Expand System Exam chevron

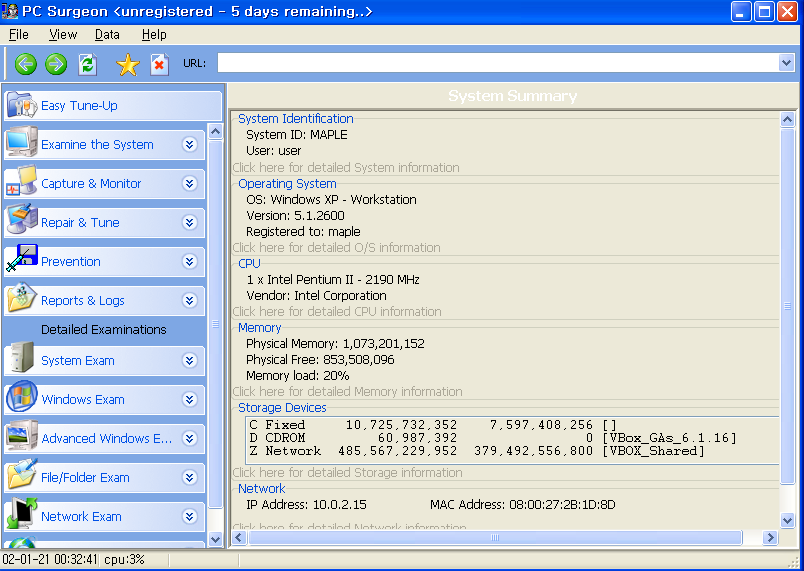190,360
